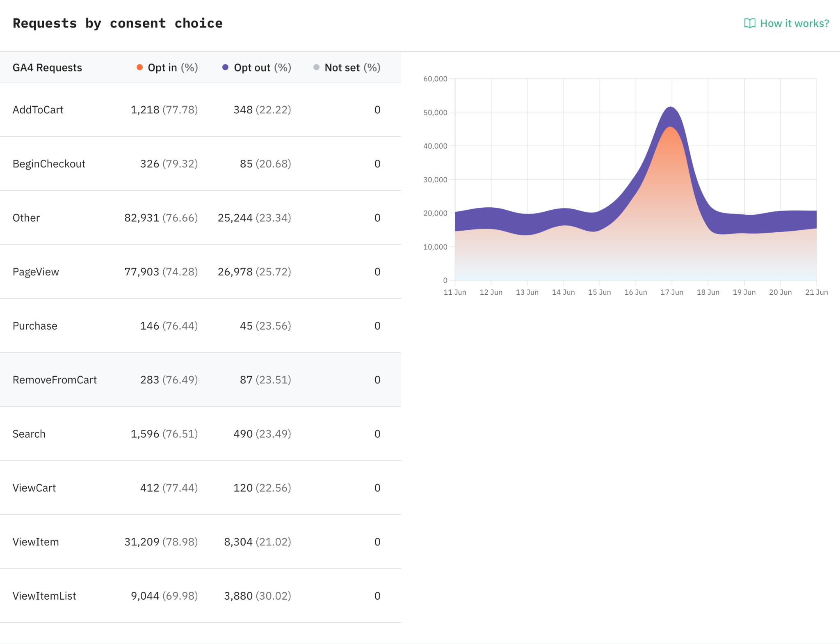Click the chart peak at 17 Jun
Image resolution: width=840 pixels, height=644 pixels.
point(671,108)
